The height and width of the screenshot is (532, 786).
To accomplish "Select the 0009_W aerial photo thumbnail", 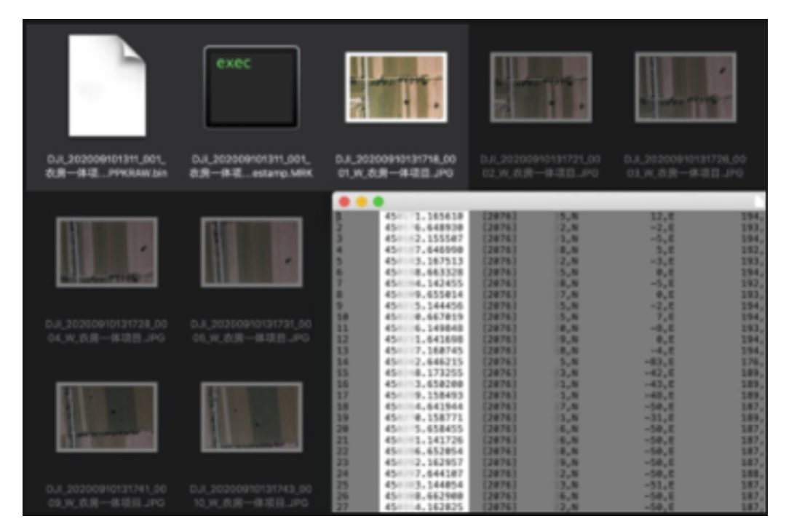I will point(107,417).
